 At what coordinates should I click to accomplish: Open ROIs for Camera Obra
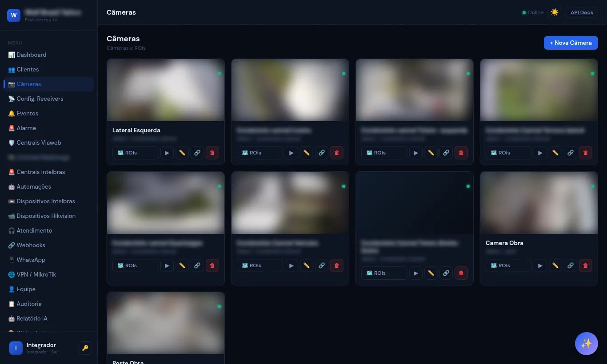click(x=509, y=265)
